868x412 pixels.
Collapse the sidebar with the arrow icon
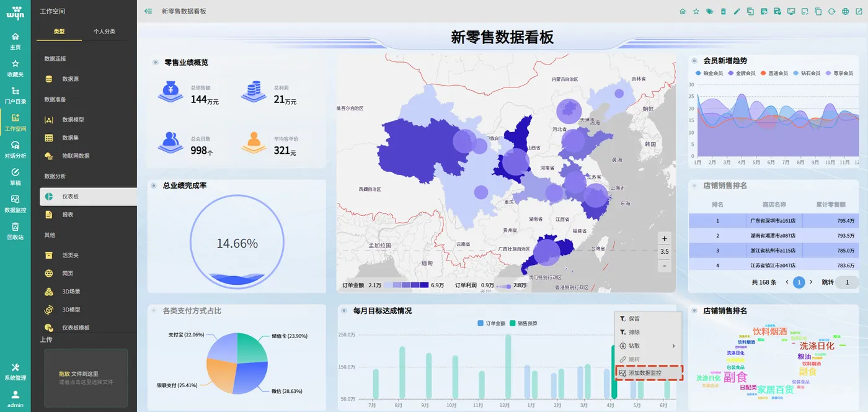coord(148,11)
